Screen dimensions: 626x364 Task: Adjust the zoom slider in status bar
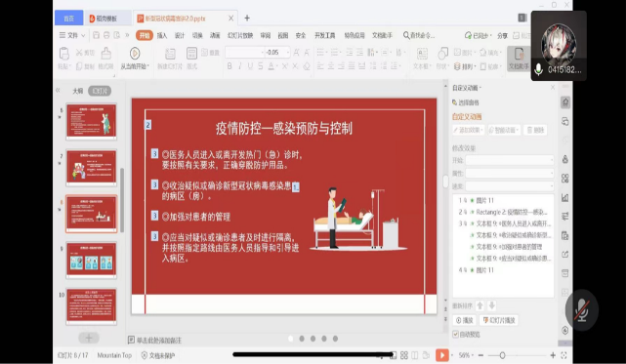[502, 355]
